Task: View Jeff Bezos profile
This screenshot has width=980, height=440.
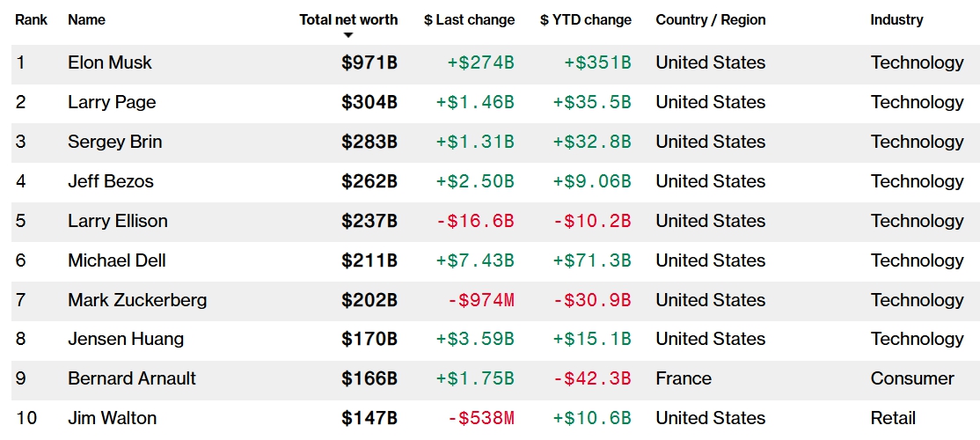Action: pos(111,181)
